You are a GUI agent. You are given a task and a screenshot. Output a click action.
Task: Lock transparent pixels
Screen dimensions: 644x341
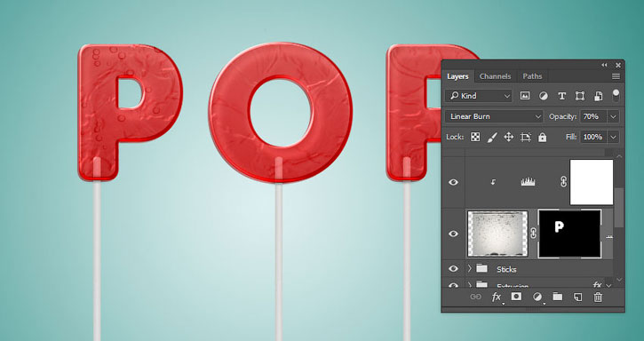(475, 137)
